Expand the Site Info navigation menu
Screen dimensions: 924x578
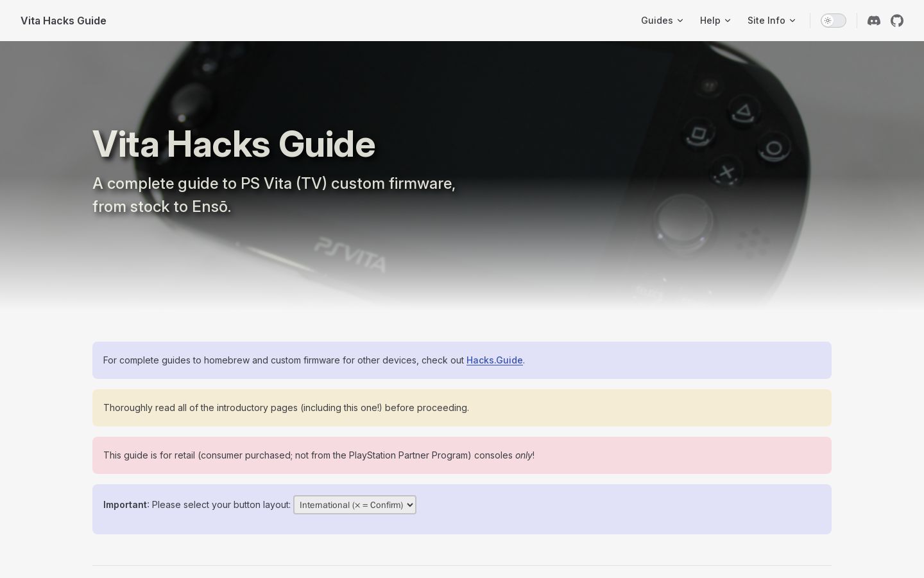click(771, 21)
